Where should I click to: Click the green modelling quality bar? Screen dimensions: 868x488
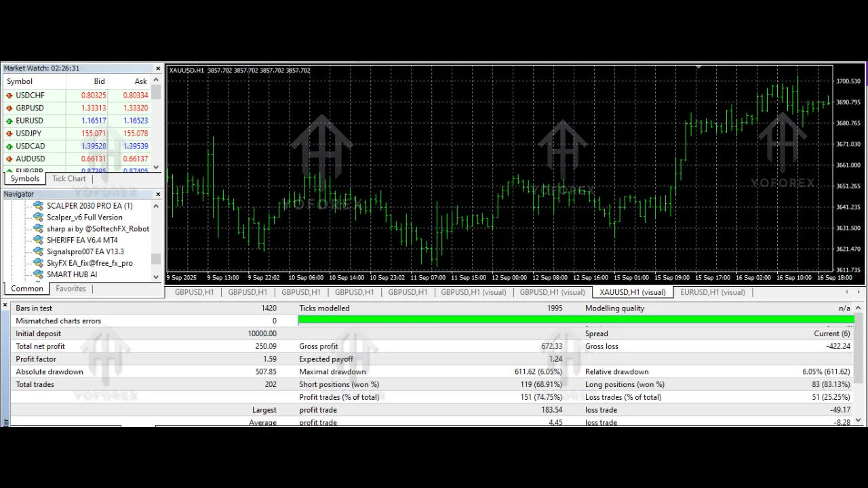576,319
